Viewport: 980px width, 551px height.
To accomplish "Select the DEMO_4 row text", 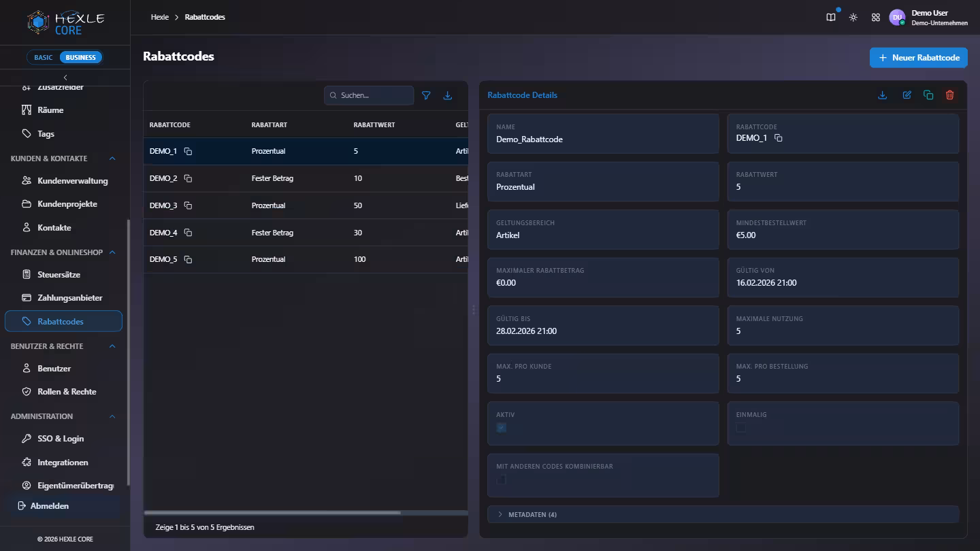I will pos(163,233).
